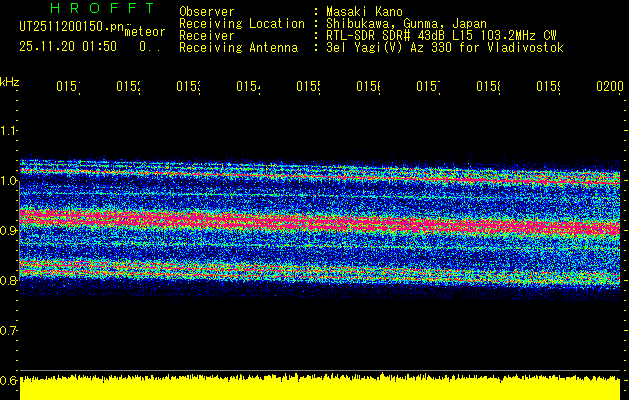Click the meteor label
This screenshot has height=400, width=629.
[145, 32]
